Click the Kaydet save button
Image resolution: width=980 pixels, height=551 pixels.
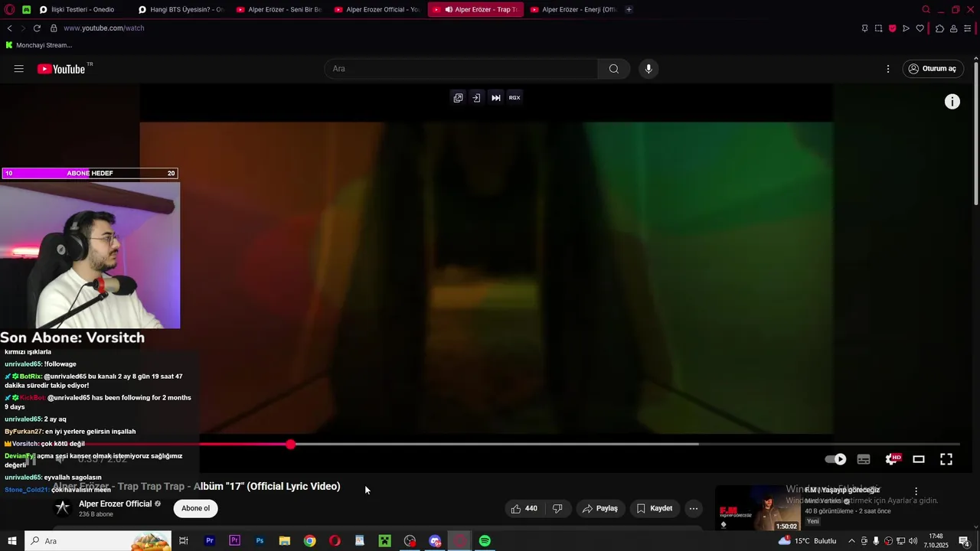[655, 508]
